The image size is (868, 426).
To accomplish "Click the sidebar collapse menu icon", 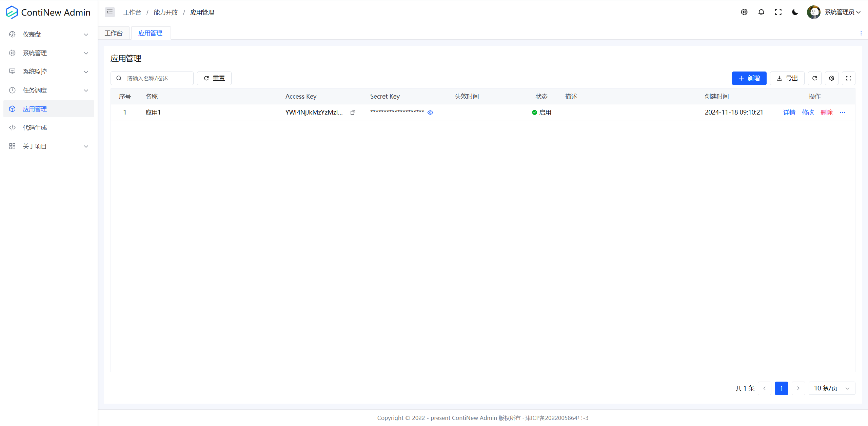I will (x=110, y=12).
